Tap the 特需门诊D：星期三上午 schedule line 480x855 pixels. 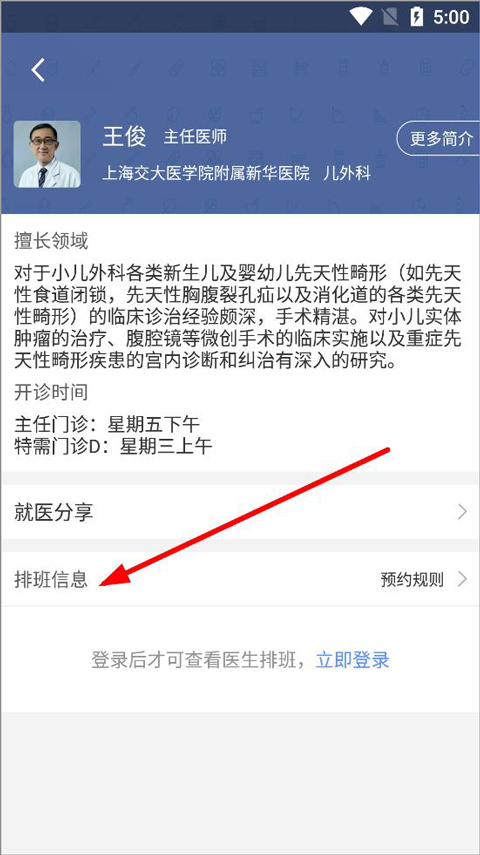tap(113, 447)
